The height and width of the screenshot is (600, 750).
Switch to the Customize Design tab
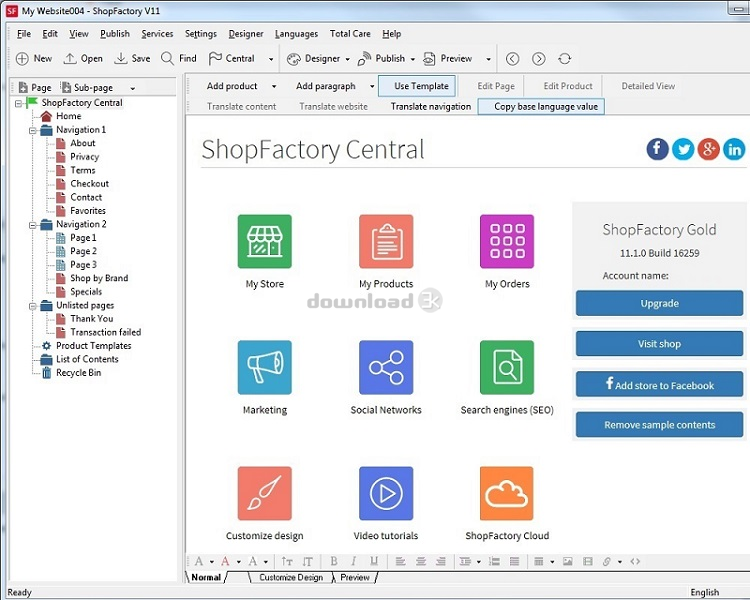coord(291,578)
